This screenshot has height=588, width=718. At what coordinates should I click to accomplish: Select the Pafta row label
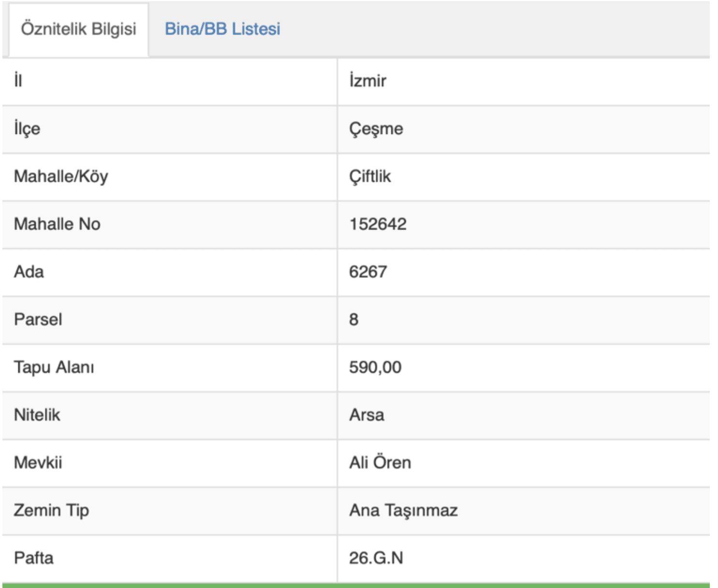34,558
